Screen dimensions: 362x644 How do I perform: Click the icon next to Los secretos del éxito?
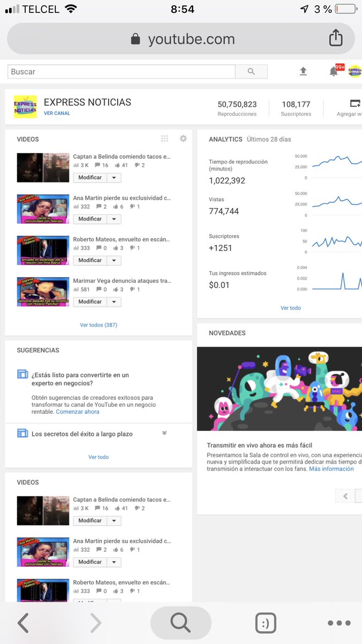pyautogui.click(x=23, y=433)
